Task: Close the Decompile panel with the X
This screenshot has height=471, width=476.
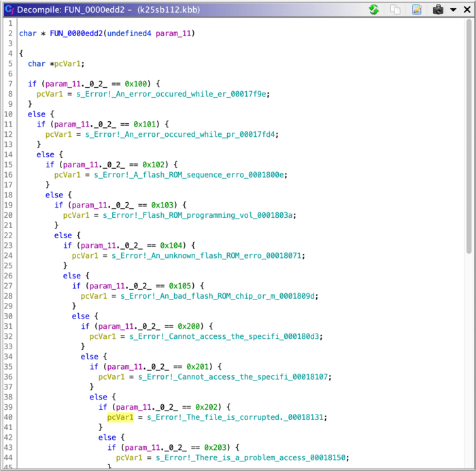Action: [466, 10]
